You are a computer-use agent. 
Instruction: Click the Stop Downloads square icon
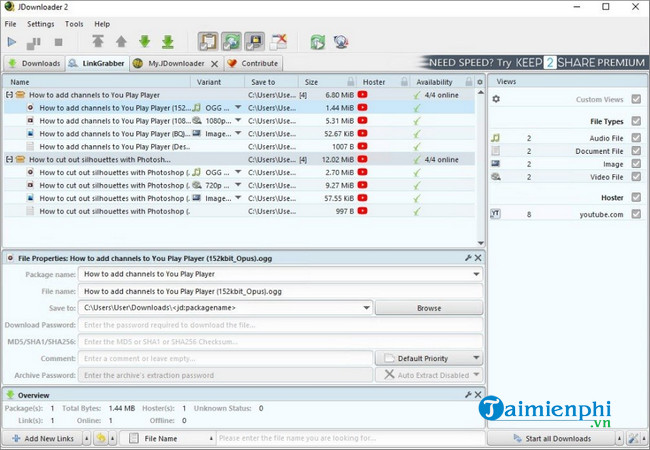point(58,42)
